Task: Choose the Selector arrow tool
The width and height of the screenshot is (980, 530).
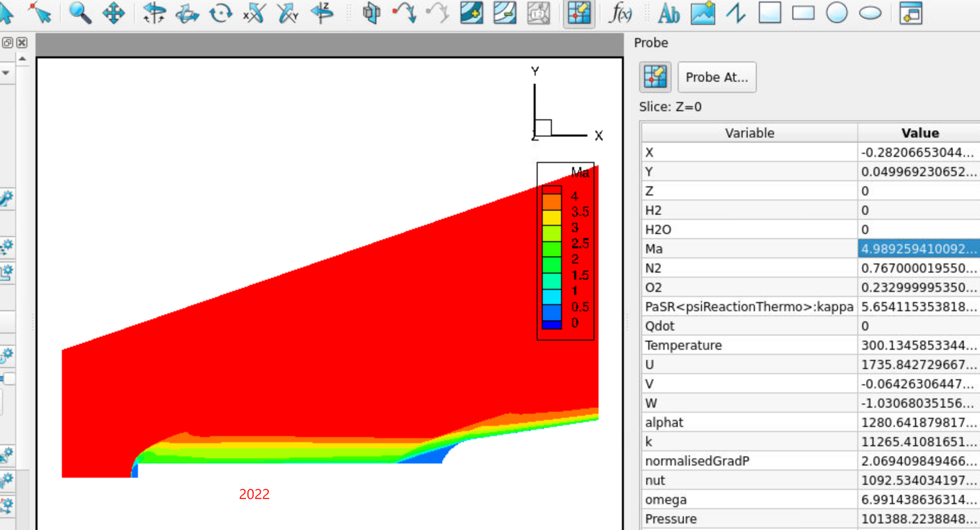Action: click(x=6, y=13)
